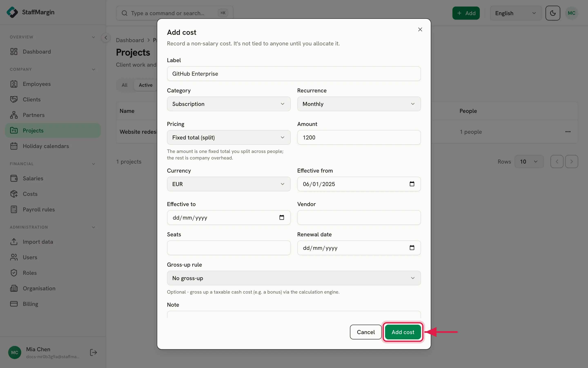Screen dimensions: 588x368
Task: Open the Currency EUR dropdown
Action: click(x=229, y=184)
